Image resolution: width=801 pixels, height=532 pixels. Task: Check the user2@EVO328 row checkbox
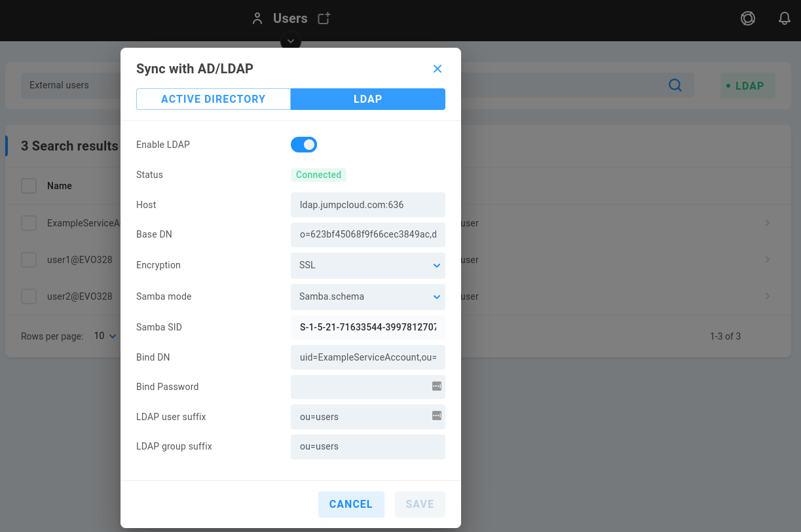tap(29, 296)
